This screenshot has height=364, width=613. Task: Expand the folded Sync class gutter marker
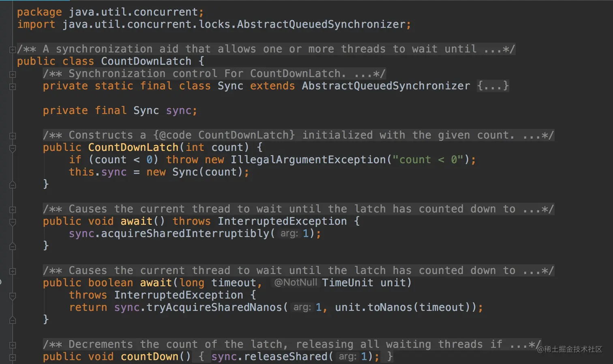tap(13, 86)
